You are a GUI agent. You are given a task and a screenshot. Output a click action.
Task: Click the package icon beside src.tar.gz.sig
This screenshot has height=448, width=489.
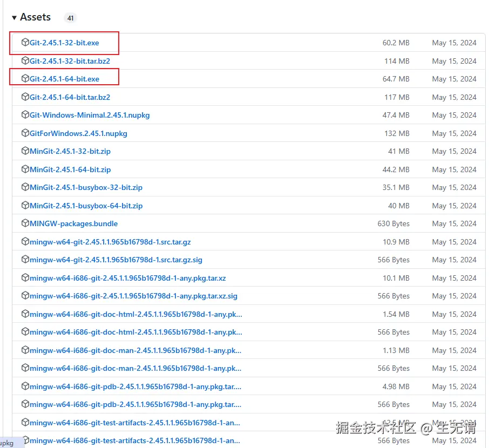coord(25,259)
